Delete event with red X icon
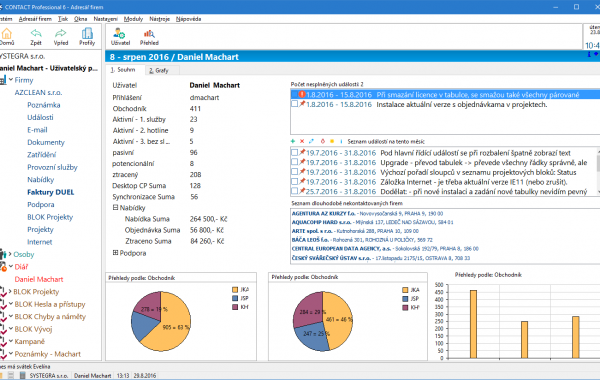This screenshot has height=380, width=600. coord(302,141)
